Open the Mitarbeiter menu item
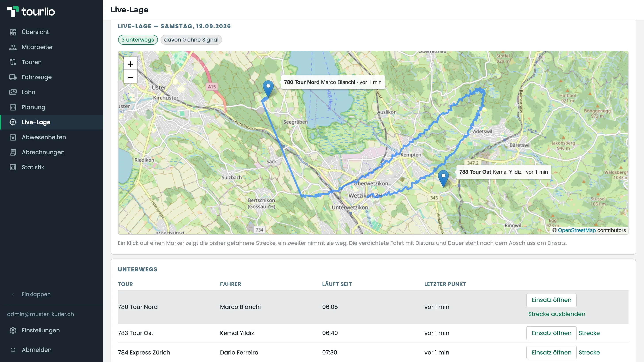Image resolution: width=644 pixels, height=362 pixels. (x=51, y=47)
